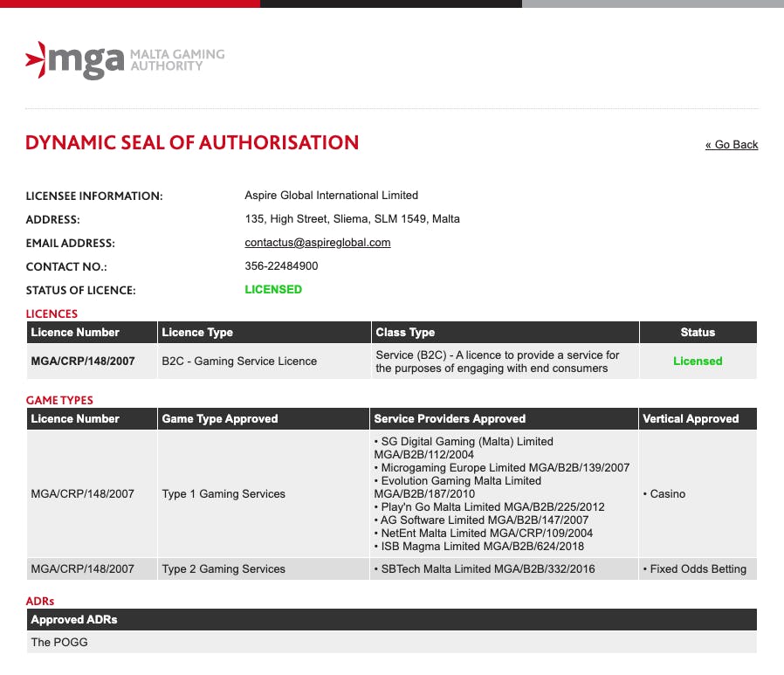784x675 pixels.
Task: Click the Fixed Odds Betting vertical cell
Action: [698, 569]
